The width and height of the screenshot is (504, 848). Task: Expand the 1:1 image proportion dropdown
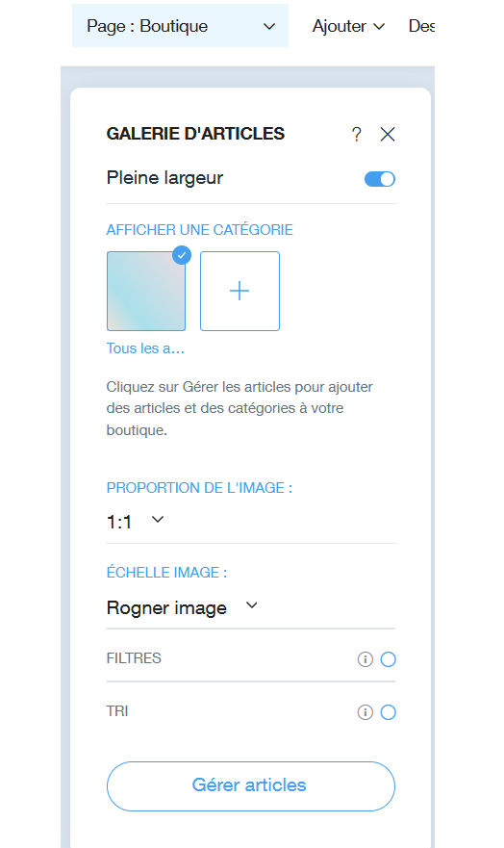tap(135, 522)
